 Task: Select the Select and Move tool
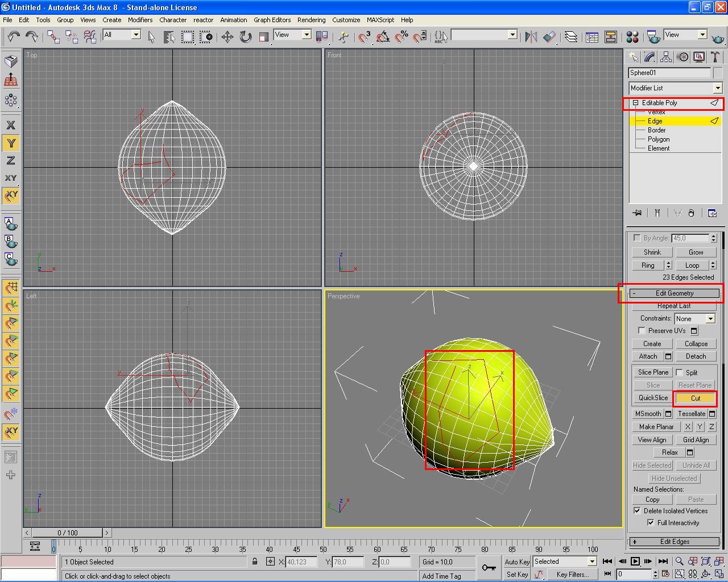(227, 37)
